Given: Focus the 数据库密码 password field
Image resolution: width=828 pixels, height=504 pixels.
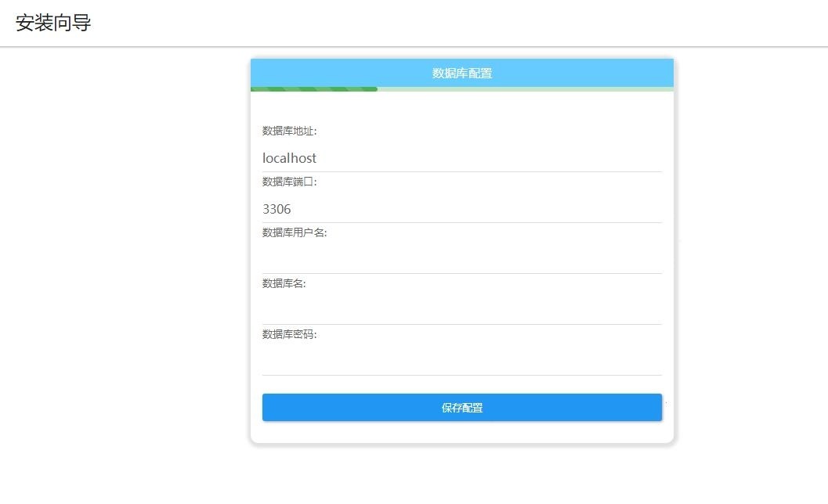Looking at the screenshot, I should 461,362.
